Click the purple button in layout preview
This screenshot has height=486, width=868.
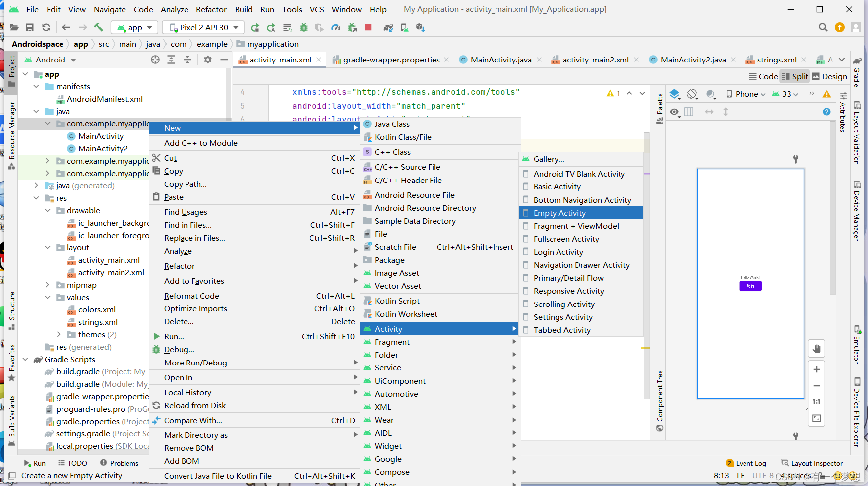750,286
